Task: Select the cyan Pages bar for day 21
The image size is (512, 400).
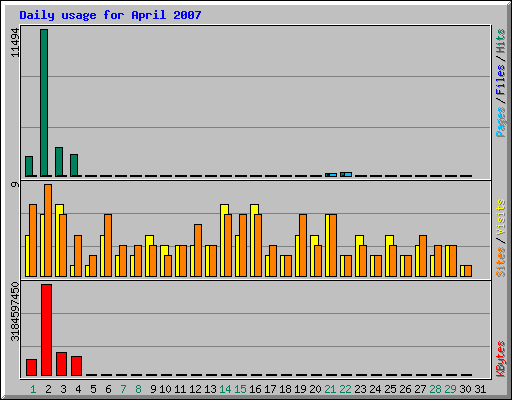Action: click(333, 175)
